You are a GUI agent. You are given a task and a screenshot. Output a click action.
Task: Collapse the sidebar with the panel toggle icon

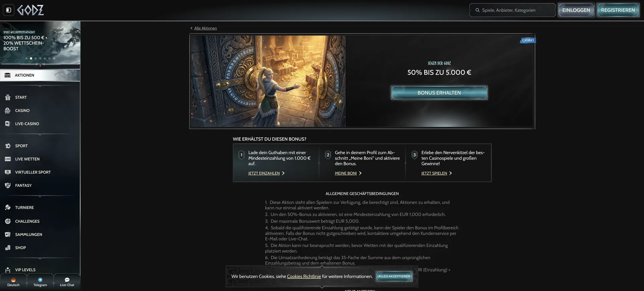click(9, 10)
